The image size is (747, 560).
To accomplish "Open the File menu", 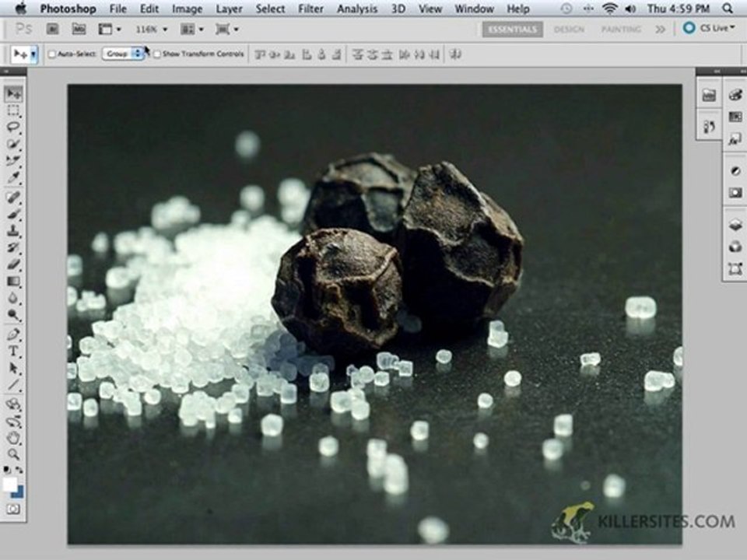I will click(117, 9).
